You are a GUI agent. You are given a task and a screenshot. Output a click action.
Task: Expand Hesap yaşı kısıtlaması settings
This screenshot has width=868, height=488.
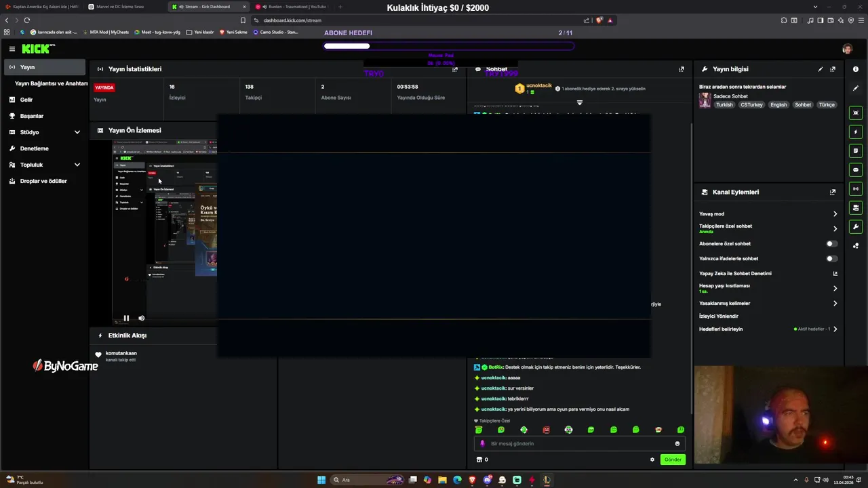pos(835,289)
